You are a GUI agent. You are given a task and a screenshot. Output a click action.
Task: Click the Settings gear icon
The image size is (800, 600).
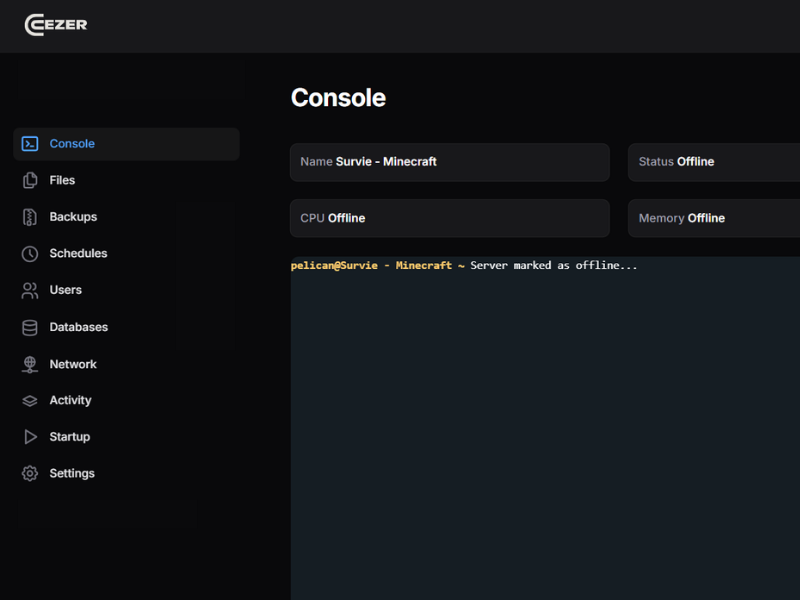[31, 473]
